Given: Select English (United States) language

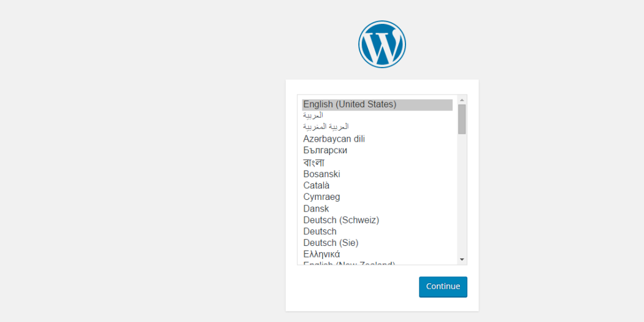Looking at the screenshot, I should (377, 105).
